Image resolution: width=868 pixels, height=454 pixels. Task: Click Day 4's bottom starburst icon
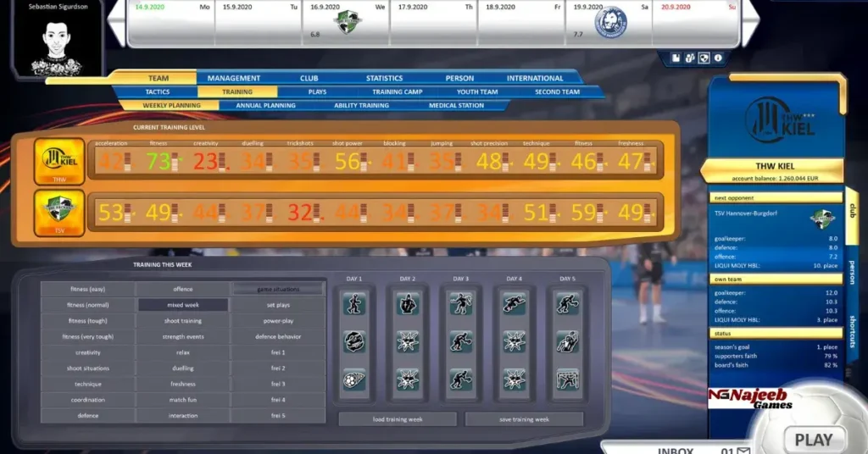(514, 380)
